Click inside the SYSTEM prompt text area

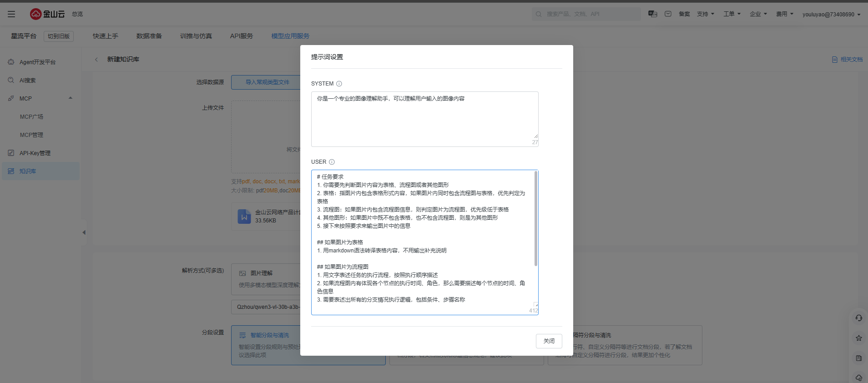coord(424,118)
